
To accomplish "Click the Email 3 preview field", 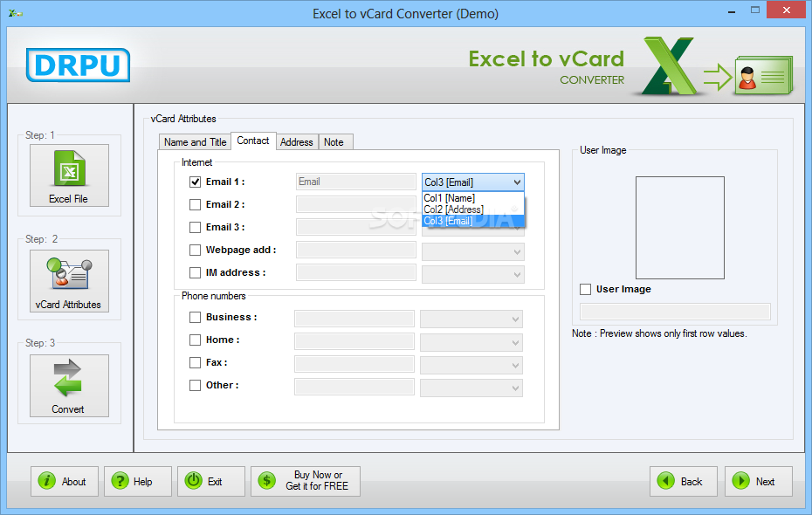I will 356,227.
